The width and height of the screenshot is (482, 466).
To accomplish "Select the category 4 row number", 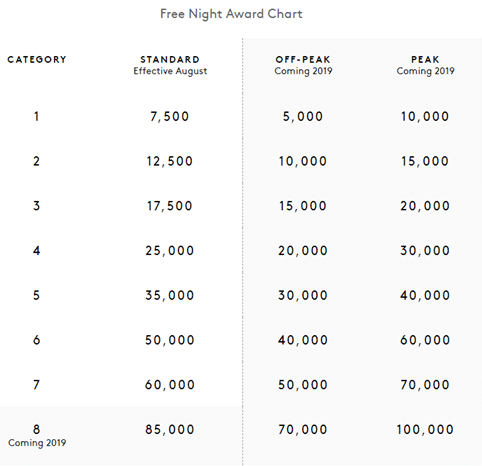I will tap(37, 251).
